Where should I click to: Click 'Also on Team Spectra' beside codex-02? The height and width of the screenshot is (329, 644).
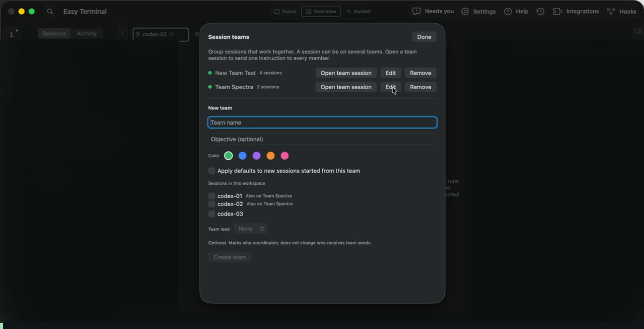click(x=270, y=204)
